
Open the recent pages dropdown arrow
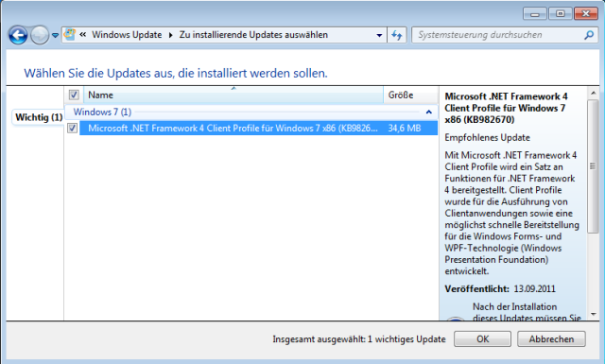coord(55,35)
